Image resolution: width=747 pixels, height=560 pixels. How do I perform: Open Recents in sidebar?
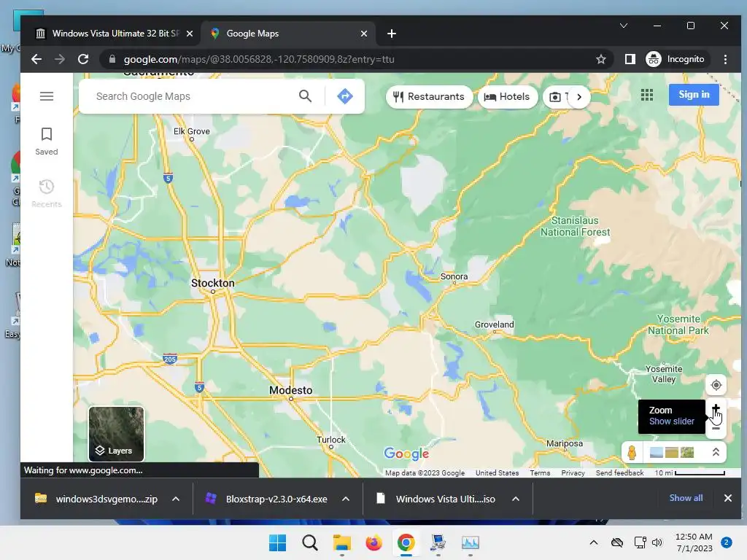pyautogui.click(x=46, y=193)
